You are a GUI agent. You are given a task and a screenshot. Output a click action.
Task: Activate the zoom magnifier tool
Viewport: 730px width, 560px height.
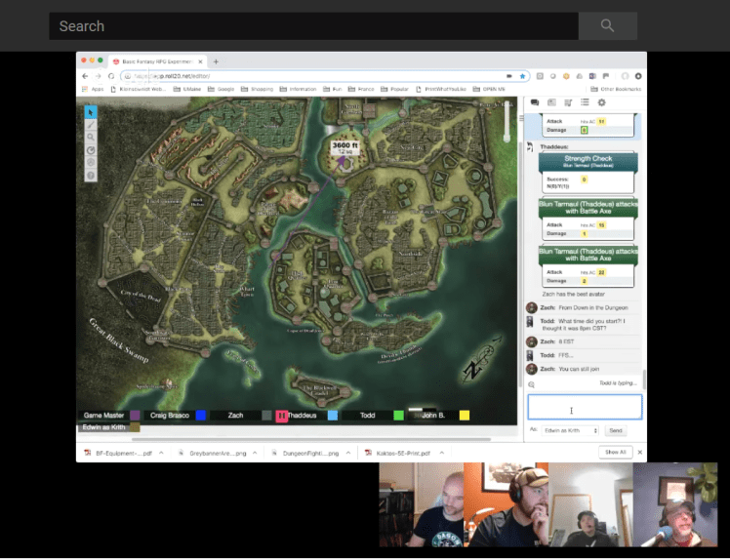(91, 138)
